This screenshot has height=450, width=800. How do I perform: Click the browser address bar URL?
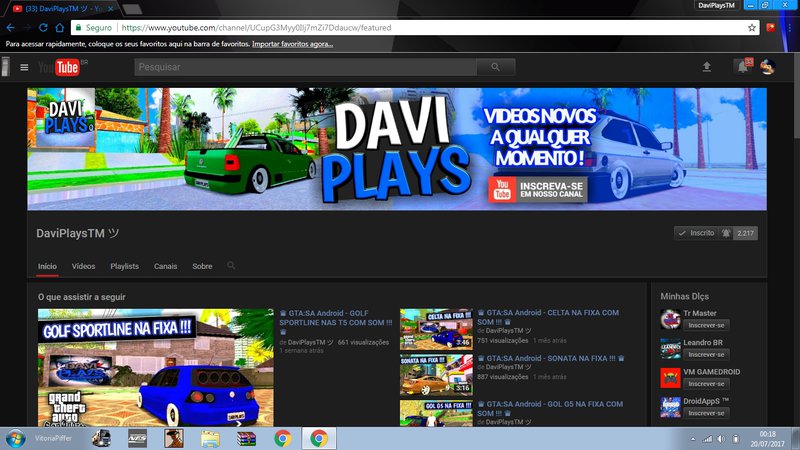(x=256, y=28)
